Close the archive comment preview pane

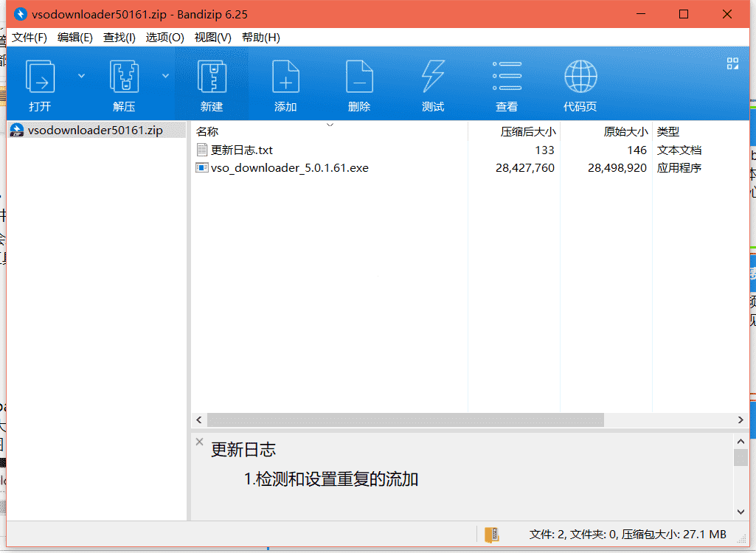point(200,442)
